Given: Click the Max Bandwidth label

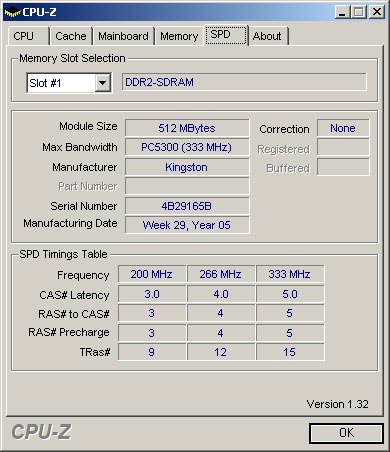Looking at the screenshot, I should (x=80, y=147).
